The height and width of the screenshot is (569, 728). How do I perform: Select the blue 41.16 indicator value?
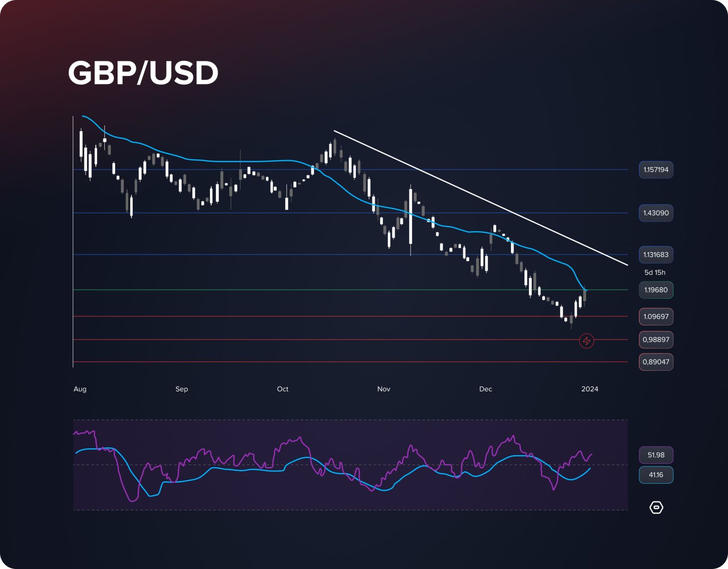655,475
